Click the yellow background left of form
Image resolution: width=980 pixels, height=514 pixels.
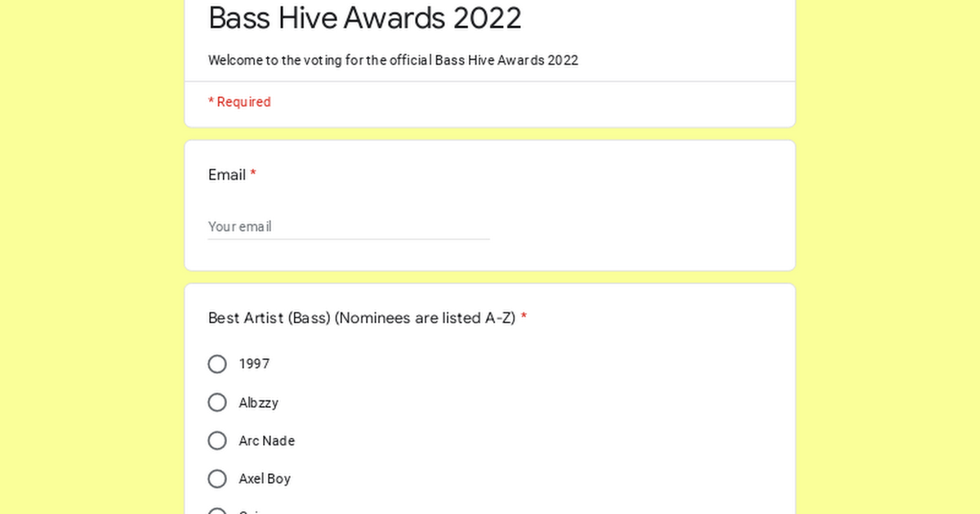91,257
